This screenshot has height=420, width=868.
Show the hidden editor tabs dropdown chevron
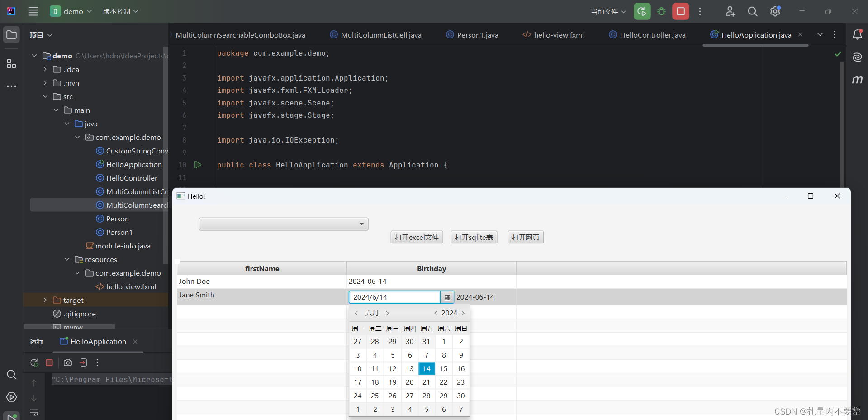coord(820,35)
